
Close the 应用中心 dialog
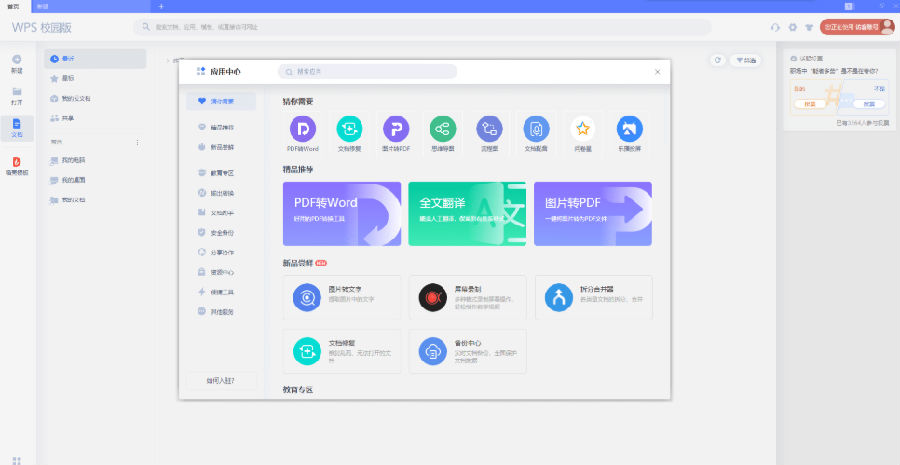tap(658, 72)
